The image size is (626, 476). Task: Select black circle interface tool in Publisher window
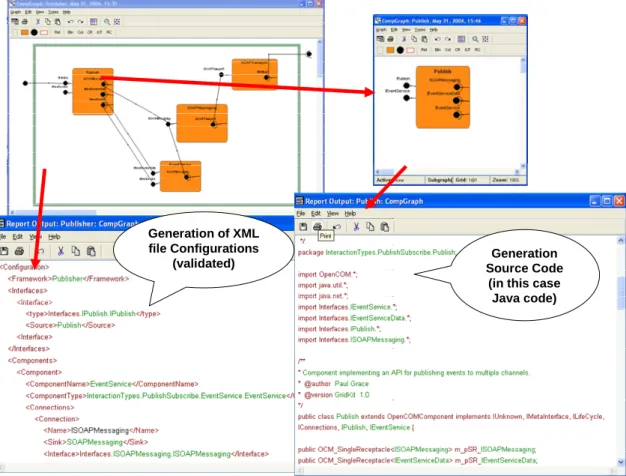click(34, 32)
